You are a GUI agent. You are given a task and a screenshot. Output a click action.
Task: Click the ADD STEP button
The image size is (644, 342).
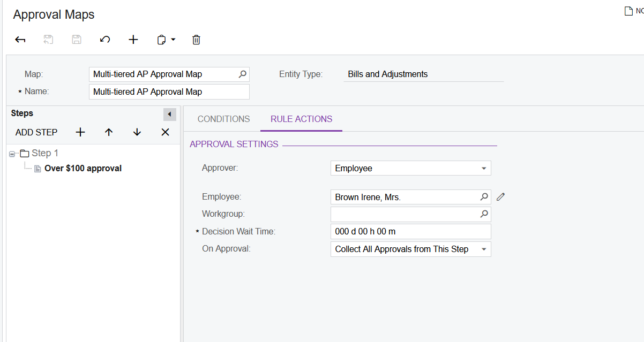pyautogui.click(x=36, y=132)
